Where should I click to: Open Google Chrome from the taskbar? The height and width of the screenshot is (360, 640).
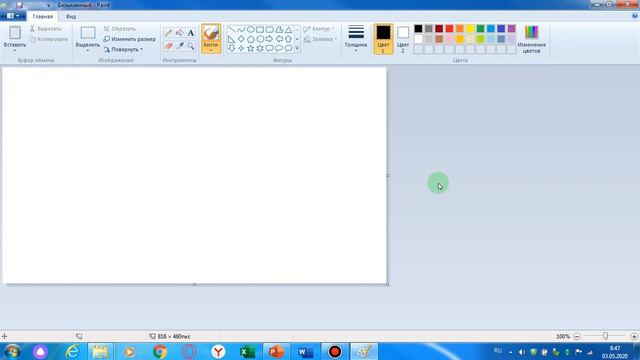(160, 351)
